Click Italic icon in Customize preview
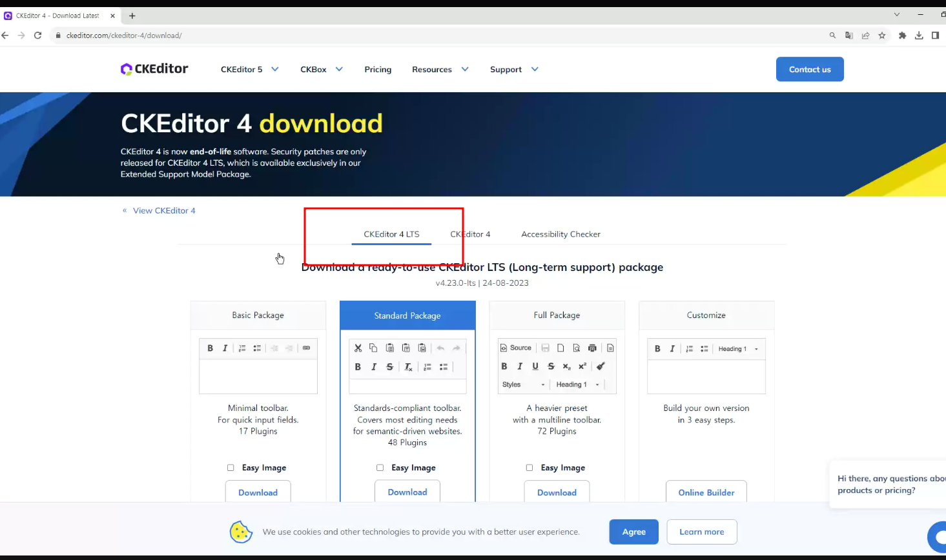The image size is (946, 560). tap(672, 348)
